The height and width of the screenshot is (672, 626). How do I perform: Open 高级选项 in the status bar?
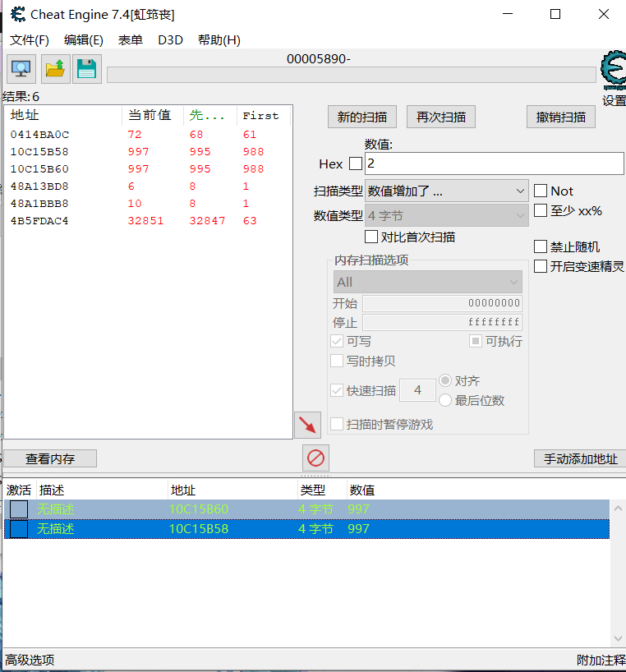click(x=30, y=660)
